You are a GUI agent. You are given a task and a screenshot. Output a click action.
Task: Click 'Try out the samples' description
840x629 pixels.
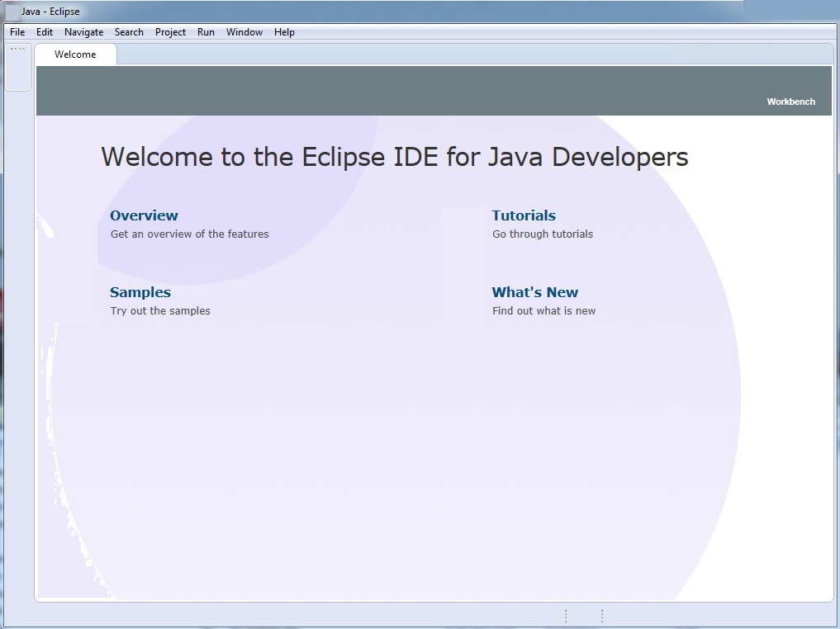[x=160, y=311]
